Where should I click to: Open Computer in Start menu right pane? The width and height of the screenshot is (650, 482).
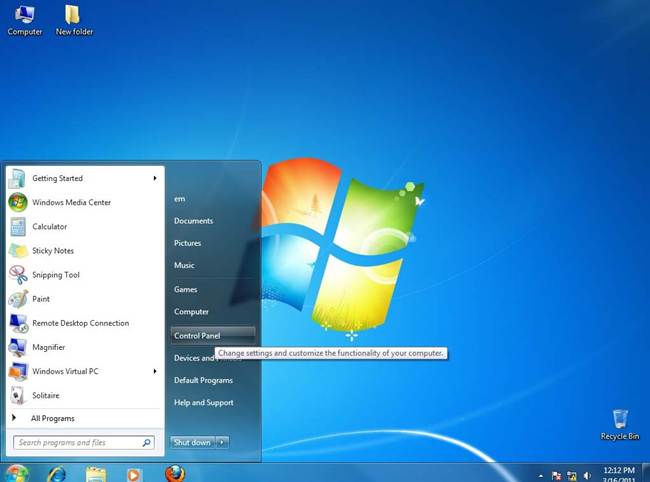pyautogui.click(x=191, y=312)
